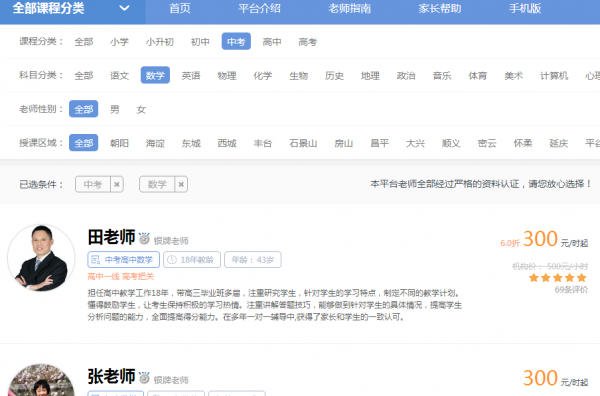
Task: Select 初中 course category
Action: pos(200,42)
